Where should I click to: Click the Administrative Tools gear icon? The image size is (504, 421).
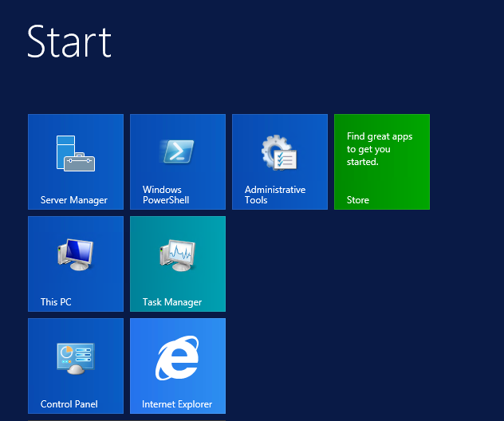coord(279,152)
